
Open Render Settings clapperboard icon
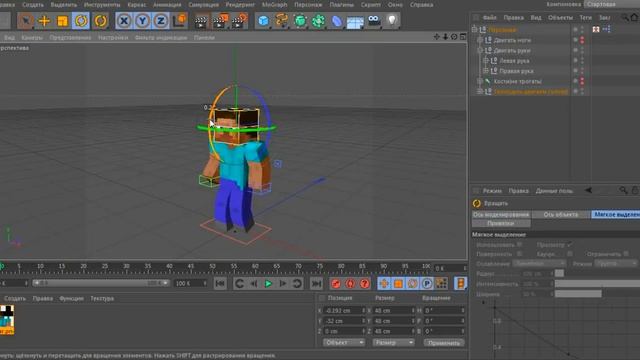pos(240,21)
